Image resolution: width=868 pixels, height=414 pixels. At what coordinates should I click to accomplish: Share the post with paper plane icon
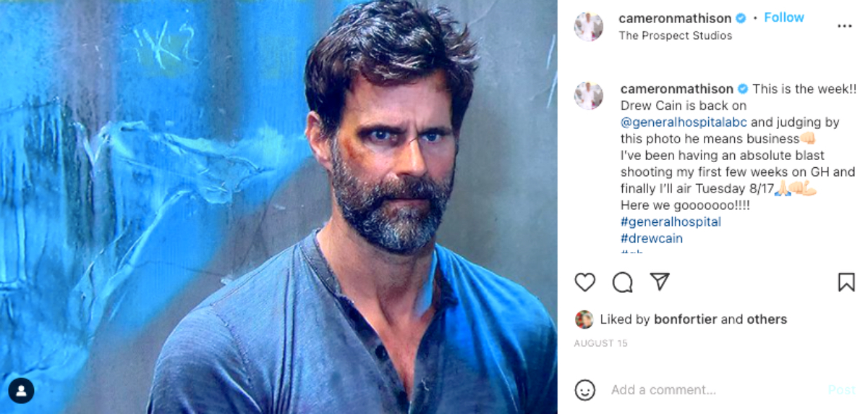tap(659, 282)
